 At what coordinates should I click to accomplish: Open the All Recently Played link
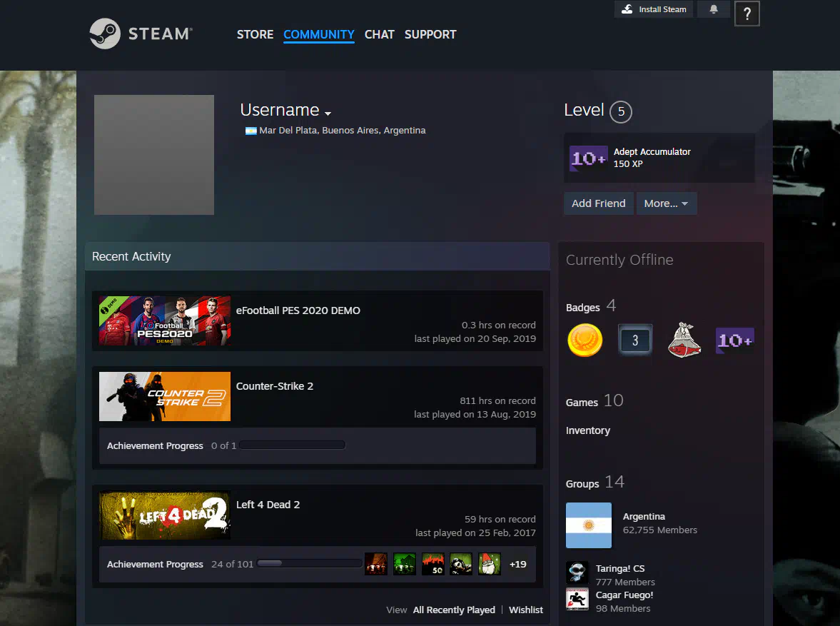click(454, 610)
